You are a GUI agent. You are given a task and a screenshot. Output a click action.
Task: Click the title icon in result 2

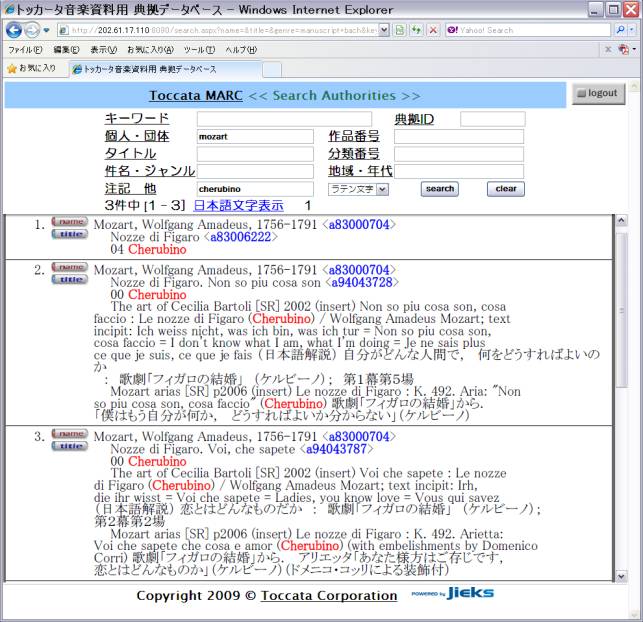69,280
